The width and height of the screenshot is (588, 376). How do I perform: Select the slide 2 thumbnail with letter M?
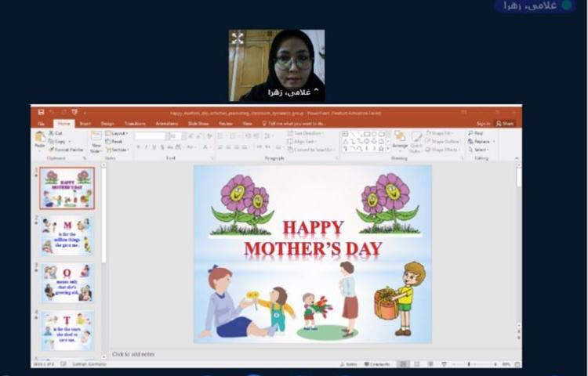tap(67, 236)
